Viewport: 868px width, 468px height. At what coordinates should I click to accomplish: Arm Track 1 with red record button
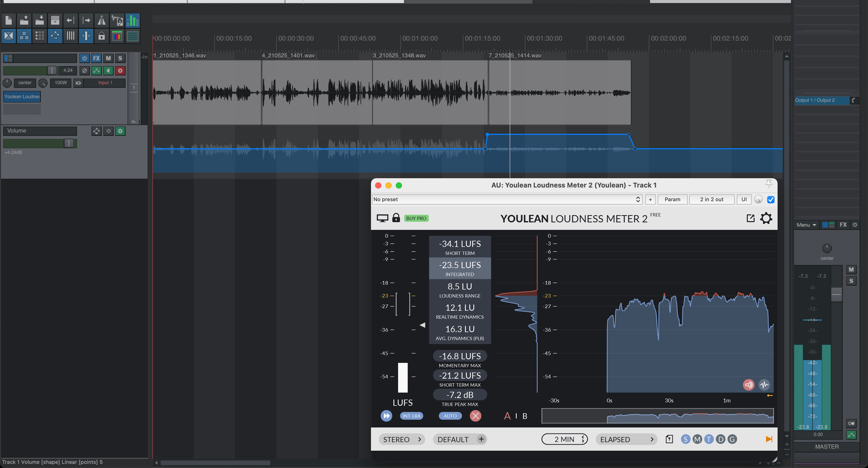[x=120, y=71]
